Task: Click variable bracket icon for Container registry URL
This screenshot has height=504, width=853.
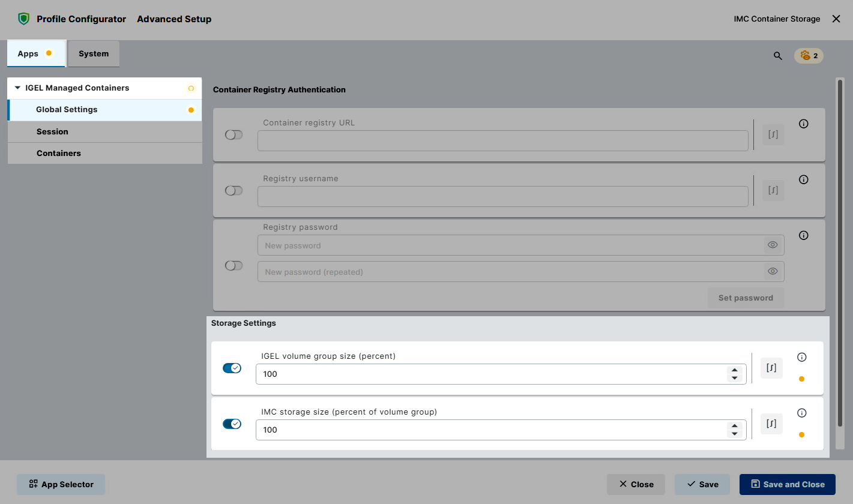Action: tap(773, 134)
